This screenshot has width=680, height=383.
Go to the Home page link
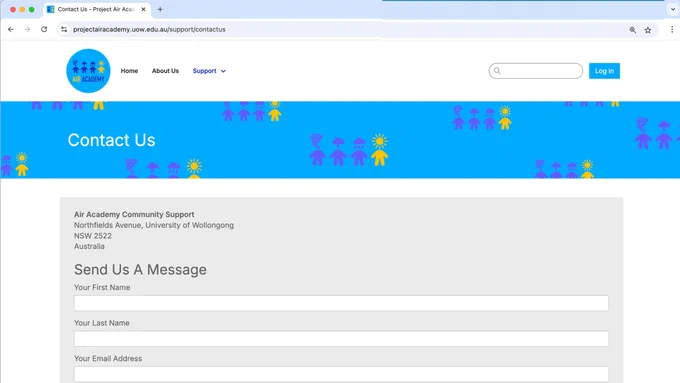coord(129,71)
